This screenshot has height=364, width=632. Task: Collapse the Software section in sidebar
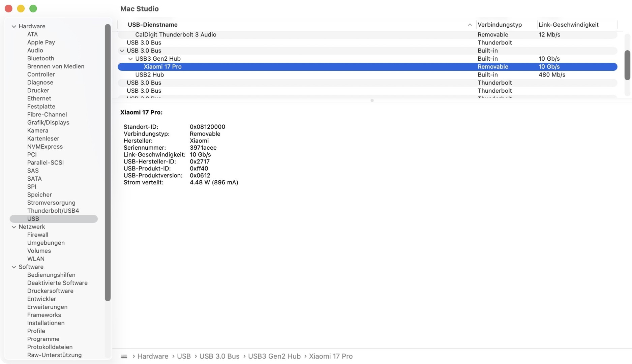point(14,267)
